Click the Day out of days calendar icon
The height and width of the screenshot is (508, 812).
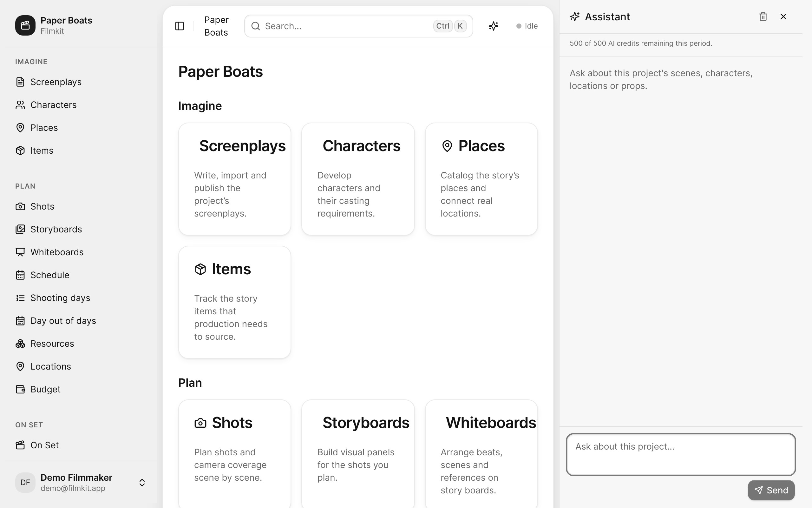[20, 321]
